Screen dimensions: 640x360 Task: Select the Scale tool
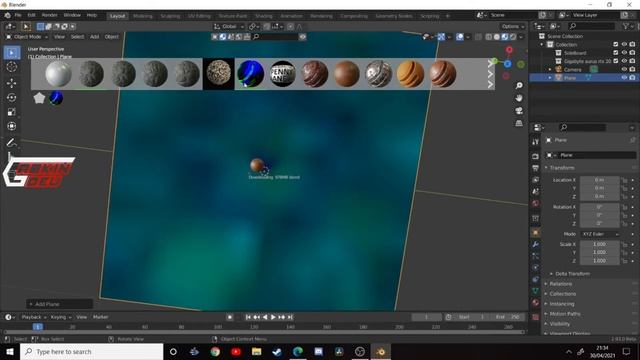coord(11,112)
